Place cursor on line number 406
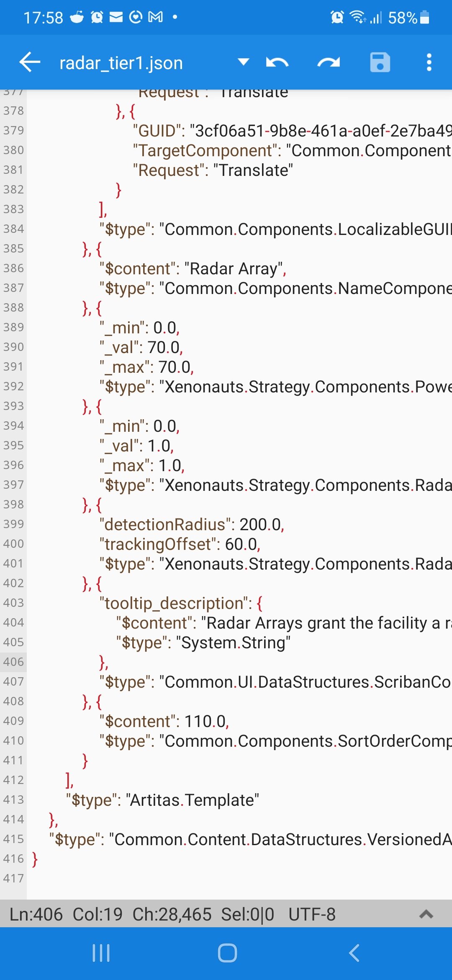Screen dimensions: 452x980 point(13,662)
